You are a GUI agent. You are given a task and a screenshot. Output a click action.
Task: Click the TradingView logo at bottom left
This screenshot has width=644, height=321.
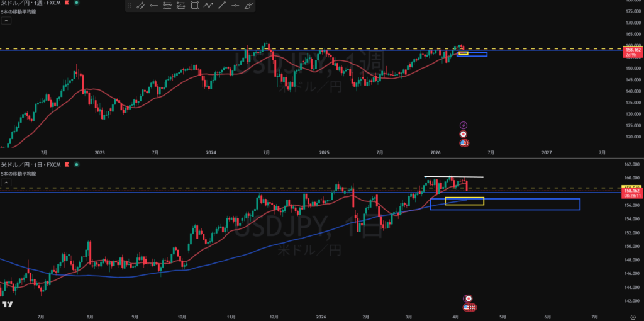point(8,305)
